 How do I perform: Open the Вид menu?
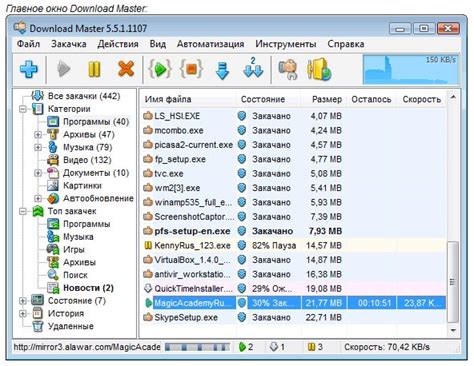pos(158,44)
